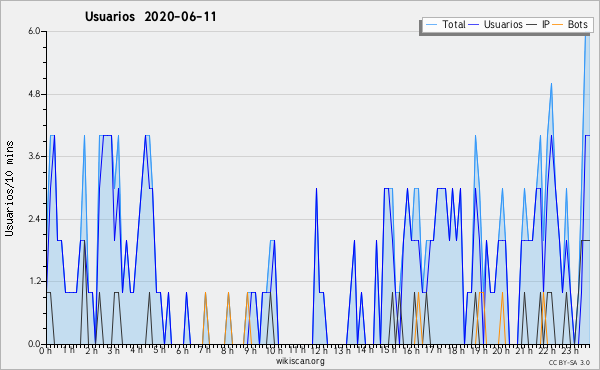Viewport: 600px width, 370px height.
Task: Click the '2 h' x-axis label
Action: pyautogui.click(x=91, y=350)
